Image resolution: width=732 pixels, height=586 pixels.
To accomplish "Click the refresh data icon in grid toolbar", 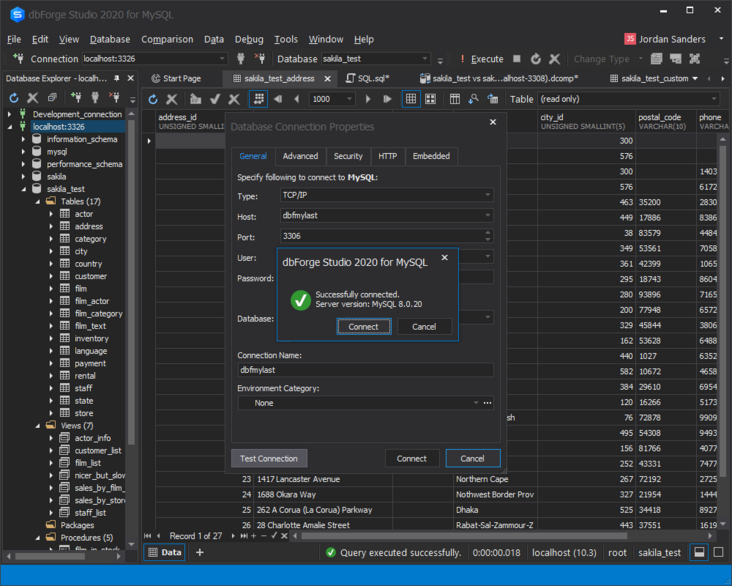I will 153,99.
